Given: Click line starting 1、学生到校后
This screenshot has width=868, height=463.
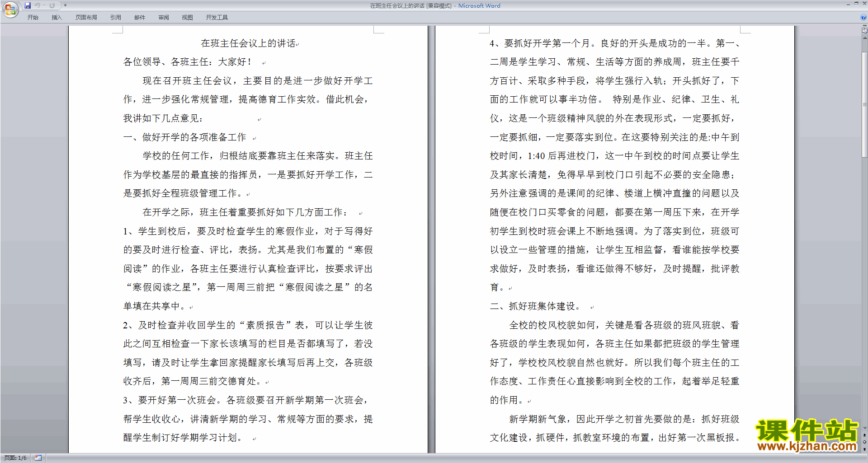Looking at the screenshot, I should click(248, 231).
